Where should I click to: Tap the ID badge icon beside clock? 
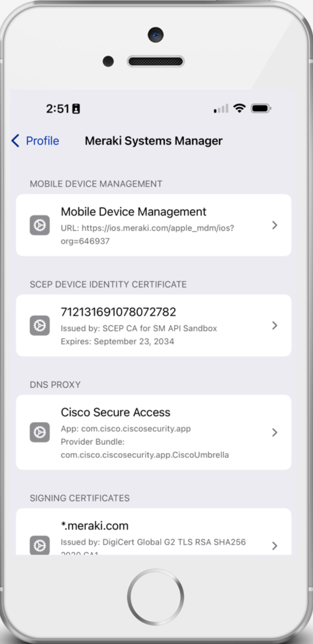pyautogui.click(x=76, y=109)
